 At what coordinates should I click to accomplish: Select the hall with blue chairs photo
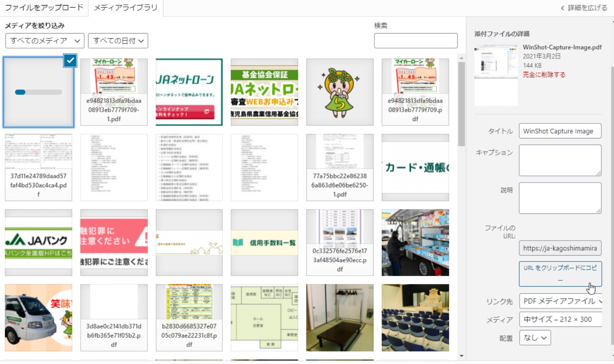(x=415, y=317)
